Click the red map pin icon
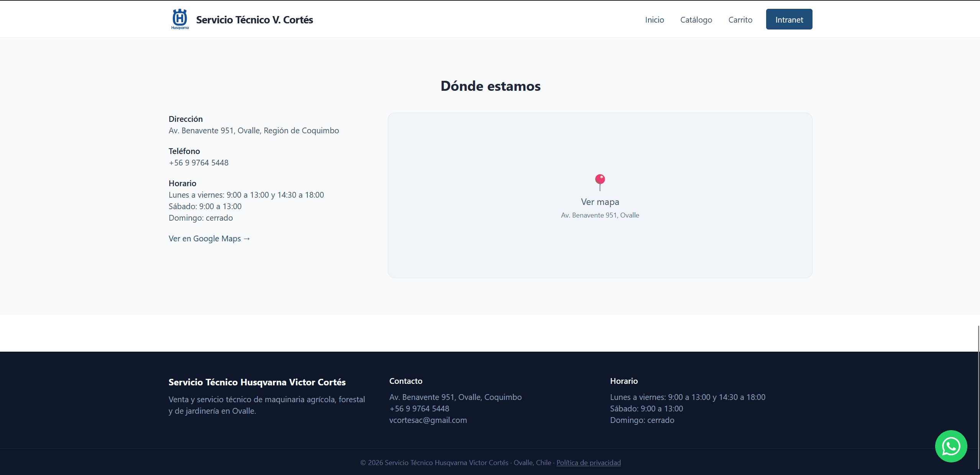Screen dimensions: 980x475 600,182
